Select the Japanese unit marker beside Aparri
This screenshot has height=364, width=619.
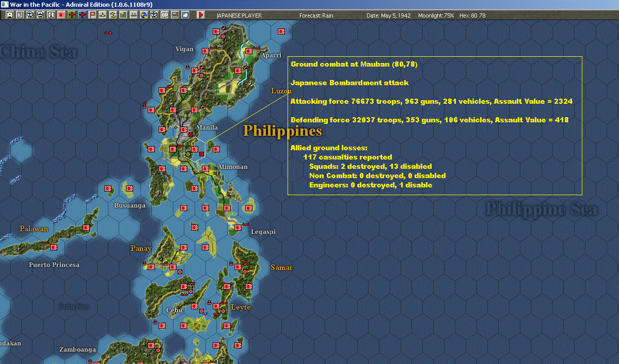(x=249, y=51)
